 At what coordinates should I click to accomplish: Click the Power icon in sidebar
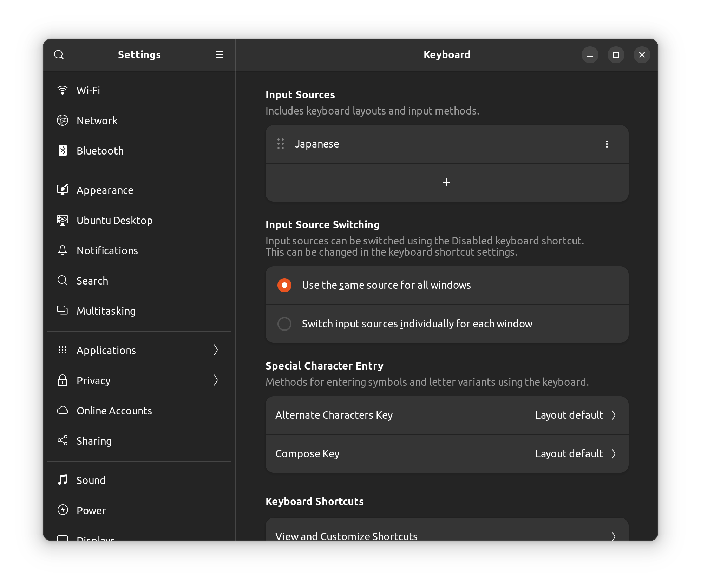pyautogui.click(x=63, y=510)
